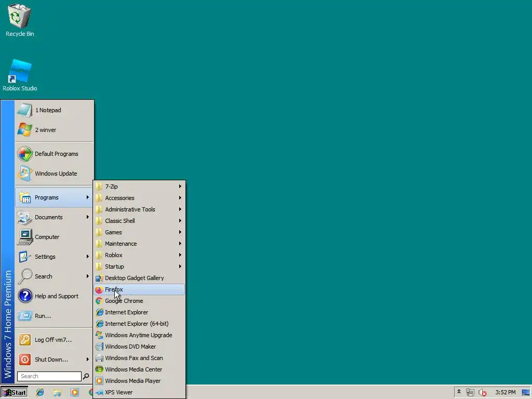
Task: Click the muted volume tray icon
Action: [482, 393]
